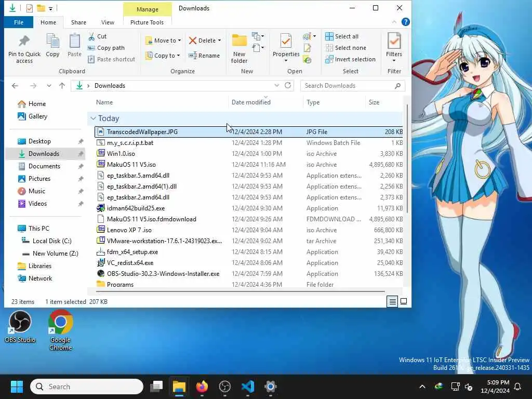Image resolution: width=532 pixels, height=399 pixels.
Task: Click Select all in the ribbon
Action: tap(342, 36)
